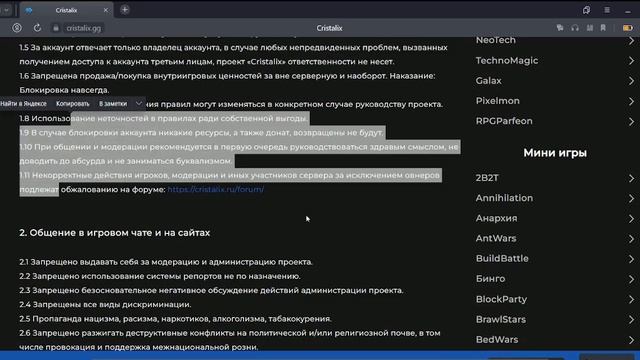Expand Pixelmon chevron arrow
Screen dimensions: 640x360
pyautogui.click(x=631, y=101)
